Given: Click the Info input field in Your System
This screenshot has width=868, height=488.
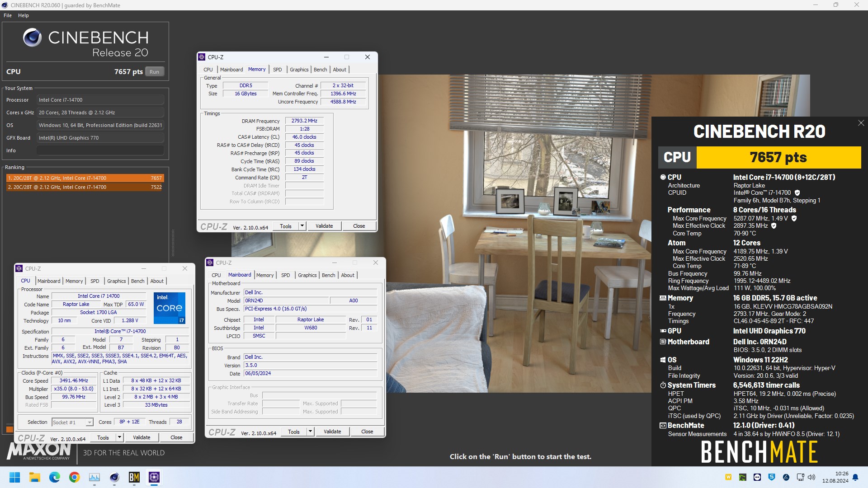Looking at the screenshot, I should click(x=100, y=150).
